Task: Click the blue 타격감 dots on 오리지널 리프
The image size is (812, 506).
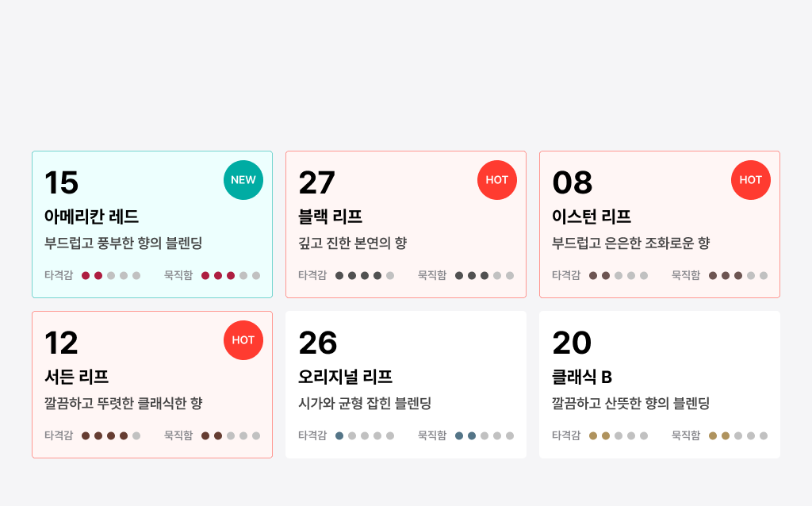Action: [x=365, y=436]
